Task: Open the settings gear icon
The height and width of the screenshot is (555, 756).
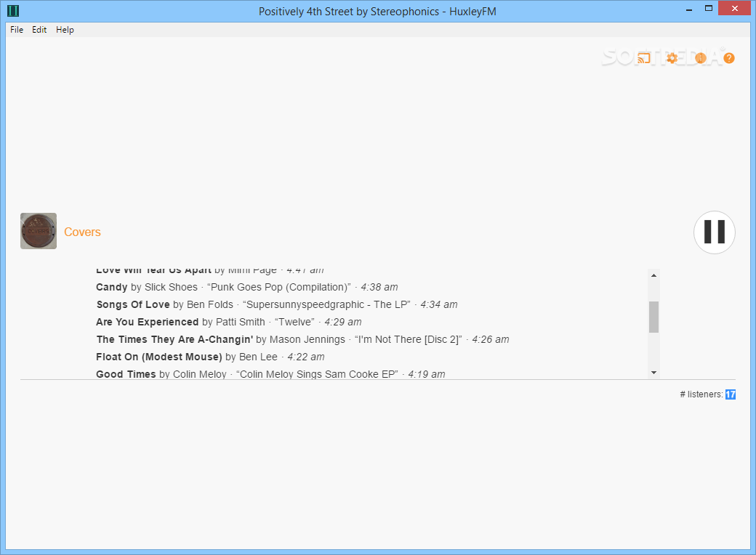Action: click(x=672, y=58)
